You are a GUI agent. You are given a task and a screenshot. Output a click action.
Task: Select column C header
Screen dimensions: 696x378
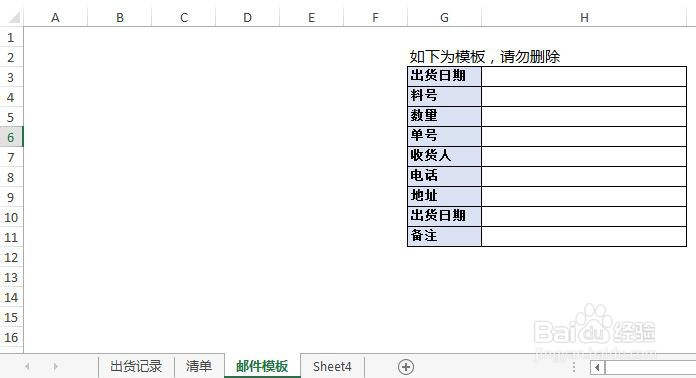coord(184,18)
